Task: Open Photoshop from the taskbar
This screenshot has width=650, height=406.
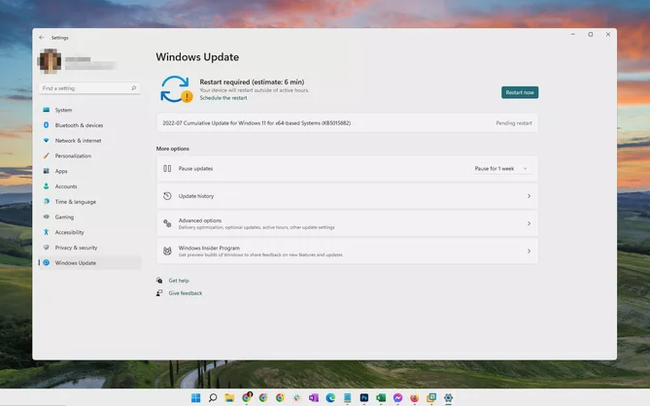Action: pyautogui.click(x=364, y=397)
